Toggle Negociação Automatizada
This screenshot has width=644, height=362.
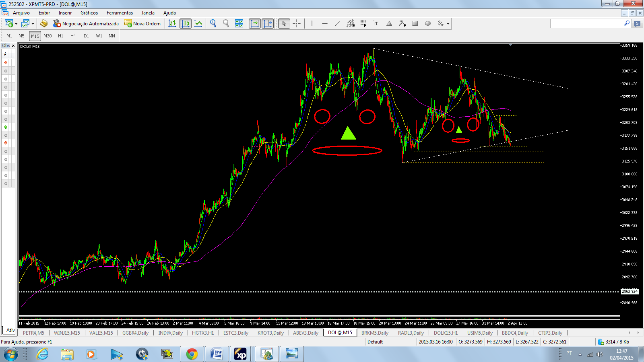pyautogui.click(x=86, y=23)
